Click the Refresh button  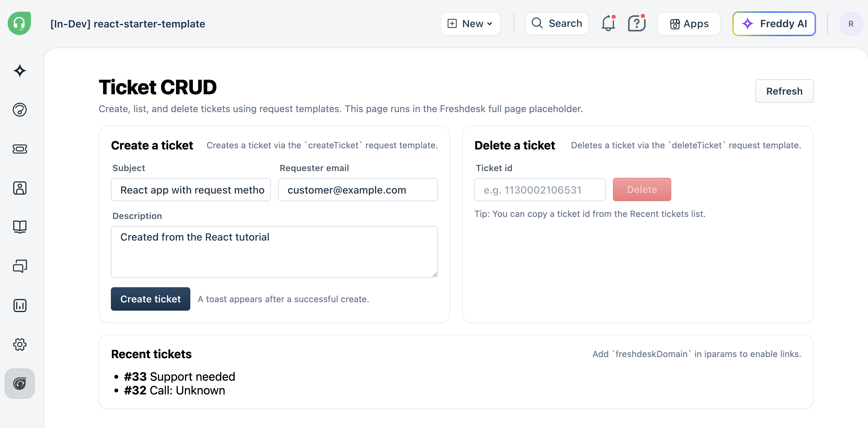click(x=785, y=91)
